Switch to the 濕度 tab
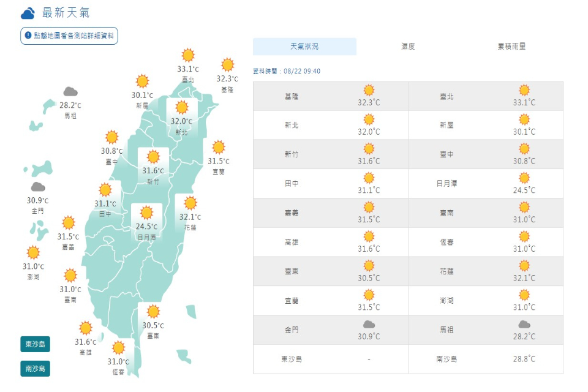The image size is (588, 392). (x=408, y=47)
